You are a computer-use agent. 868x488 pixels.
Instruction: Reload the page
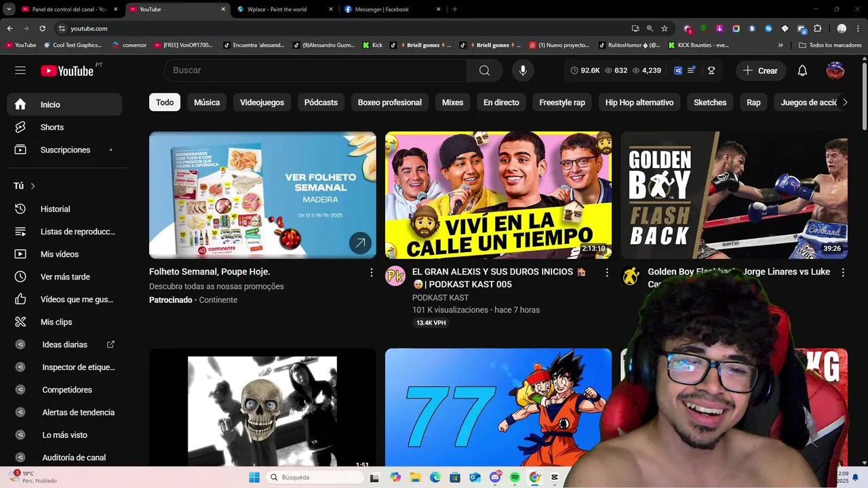click(42, 28)
